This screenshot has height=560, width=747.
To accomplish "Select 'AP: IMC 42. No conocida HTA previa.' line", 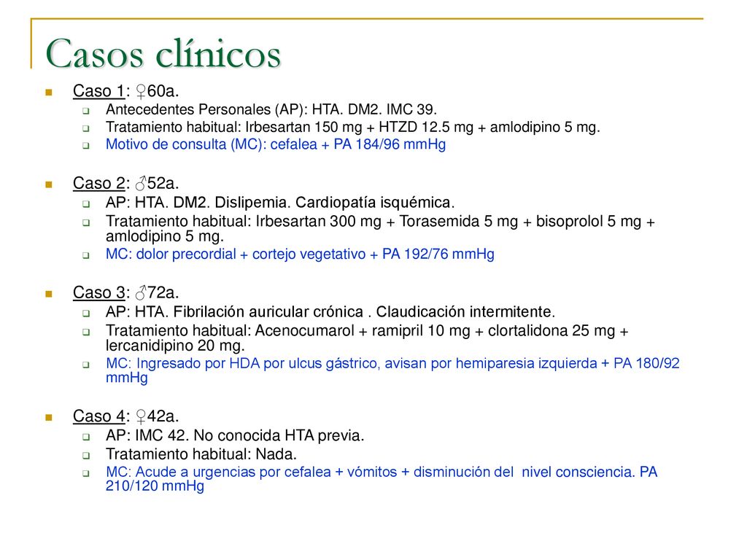I will (x=235, y=436).
